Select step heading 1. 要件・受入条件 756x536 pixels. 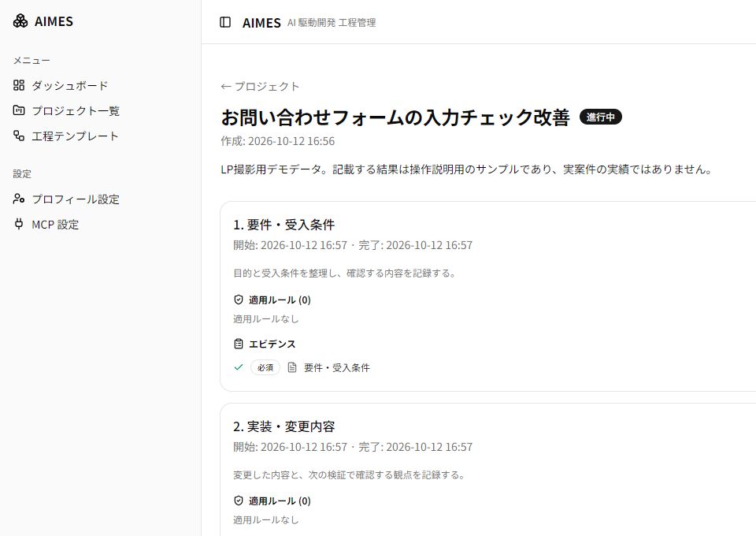click(284, 225)
